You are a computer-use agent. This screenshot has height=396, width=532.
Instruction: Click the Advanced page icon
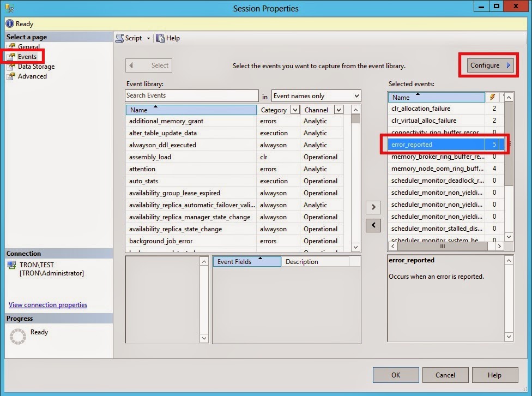coord(11,76)
